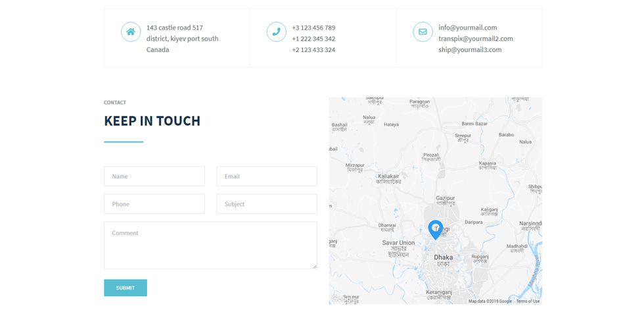Focus the Phone input field
644x310 pixels.
tap(154, 204)
